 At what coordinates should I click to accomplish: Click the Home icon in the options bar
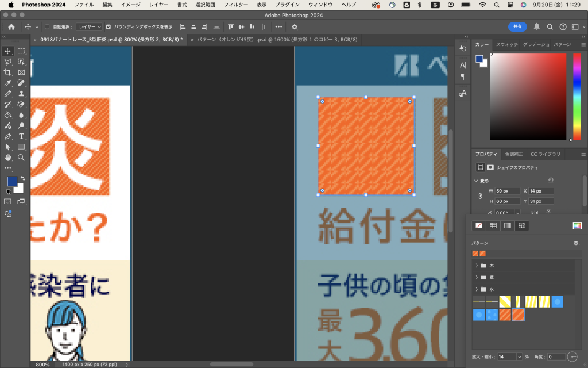pos(11,26)
